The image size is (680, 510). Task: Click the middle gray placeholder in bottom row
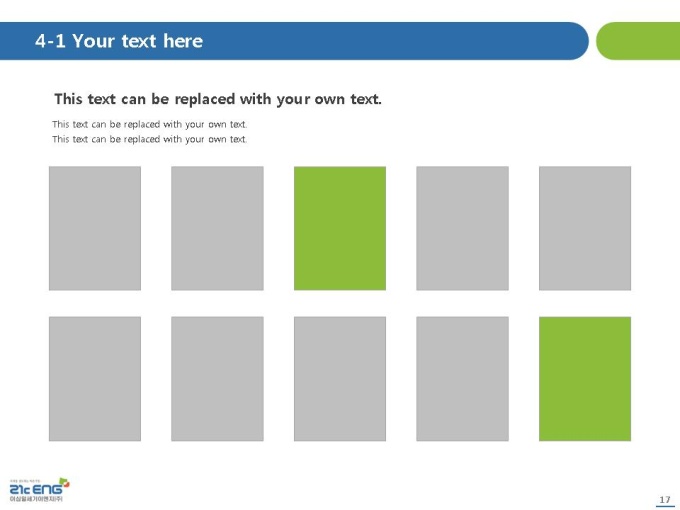(340, 379)
